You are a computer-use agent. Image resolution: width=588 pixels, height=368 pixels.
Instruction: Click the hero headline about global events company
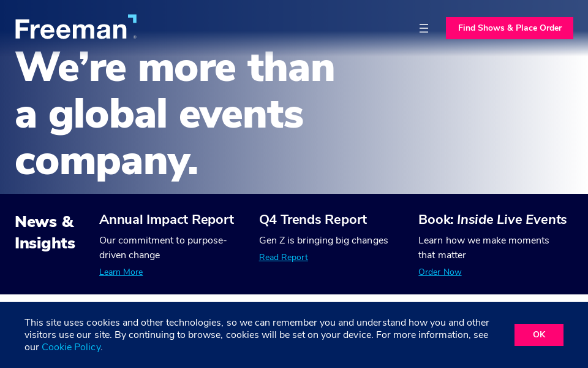[175, 114]
